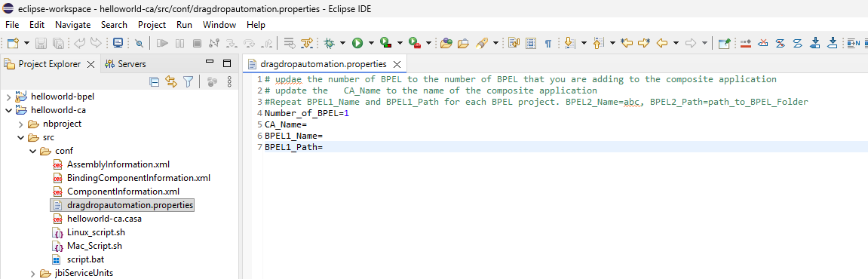Click the Next Annotation down-arrow icon
The height and width of the screenshot is (279, 868).
click(570, 43)
